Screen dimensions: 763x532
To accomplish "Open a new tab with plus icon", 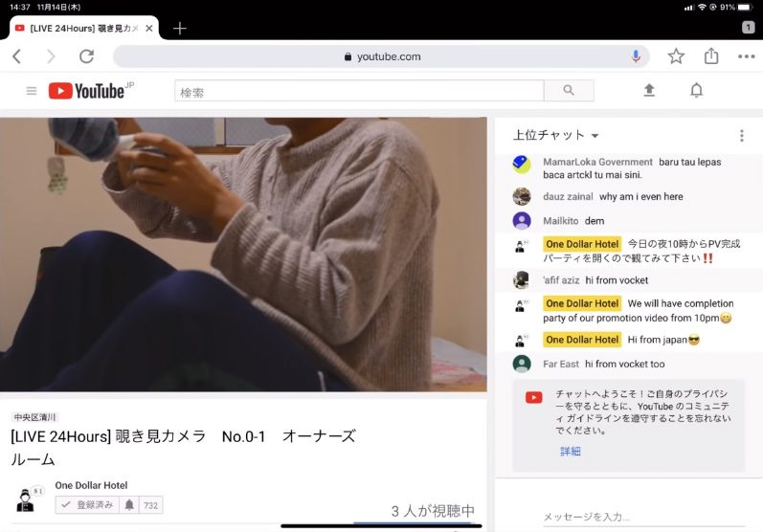I will click(180, 28).
